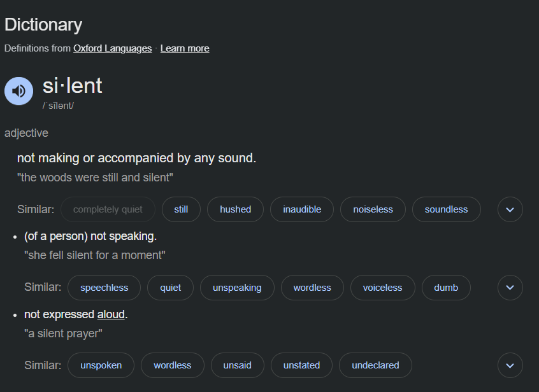Expand more synonyms for first definition
The width and height of the screenshot is (539, 392).
[x=510, y=209]
